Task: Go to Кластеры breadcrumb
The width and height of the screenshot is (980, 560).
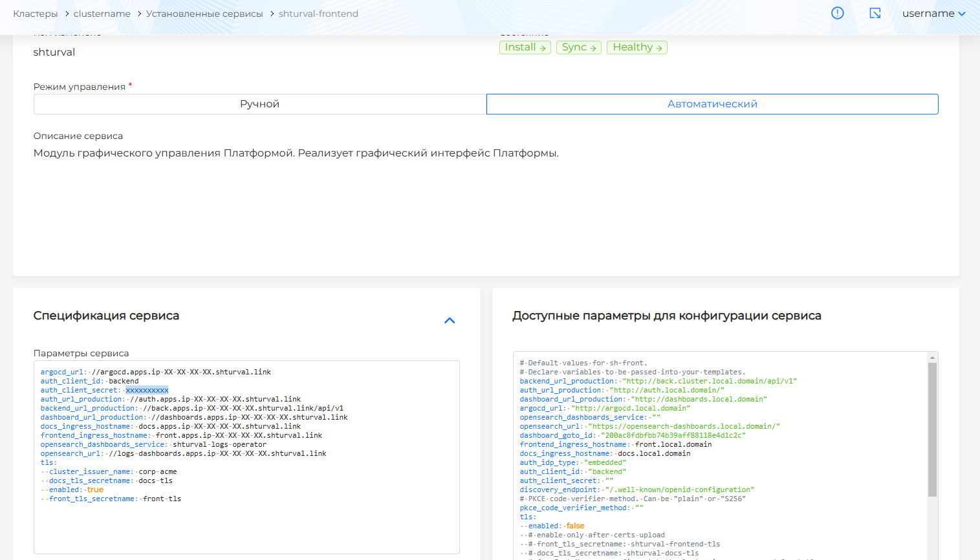Action: [35, 14]
